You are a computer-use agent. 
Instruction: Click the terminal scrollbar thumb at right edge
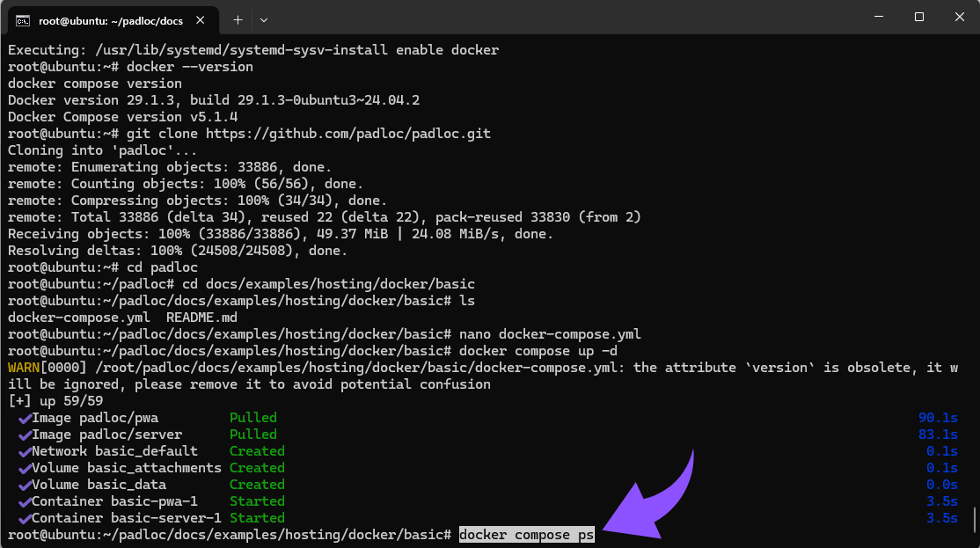pyautogui.click(x=975, y=520)
